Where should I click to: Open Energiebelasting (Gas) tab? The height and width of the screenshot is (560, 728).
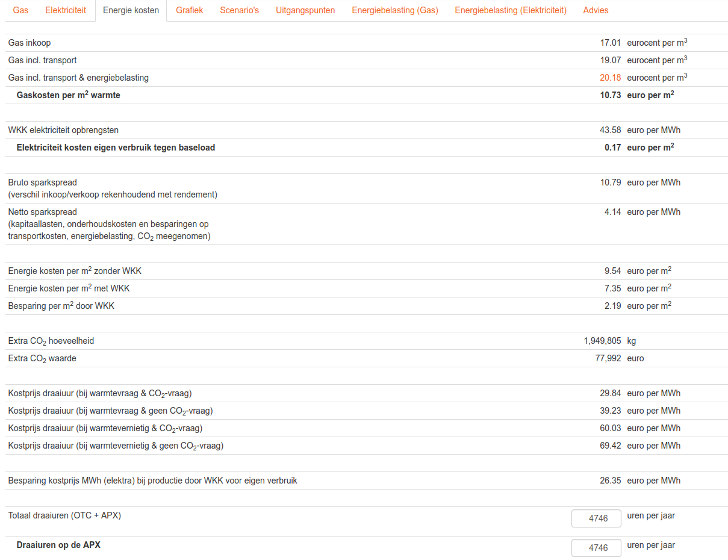(395, 10)
